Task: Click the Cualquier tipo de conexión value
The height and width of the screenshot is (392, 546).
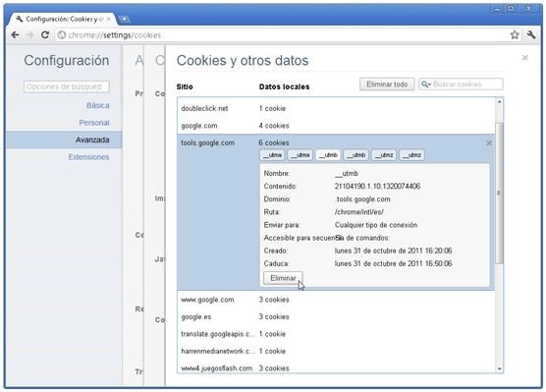Action: click(376, 225)
